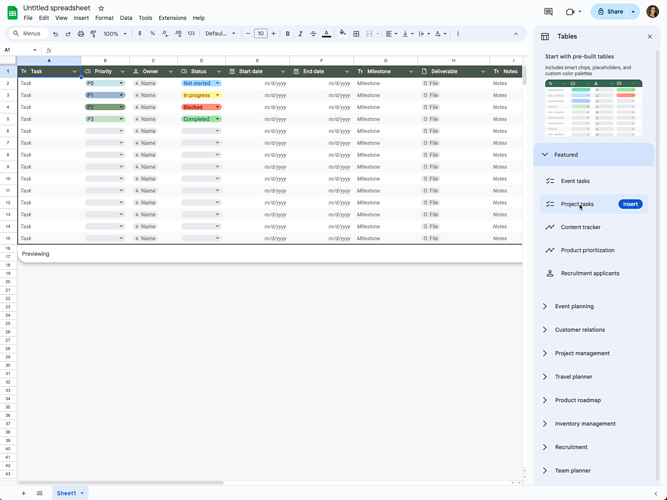Open the Format menu
The height and width of the screenshot is (500, 667).
(x=104, y=18)
